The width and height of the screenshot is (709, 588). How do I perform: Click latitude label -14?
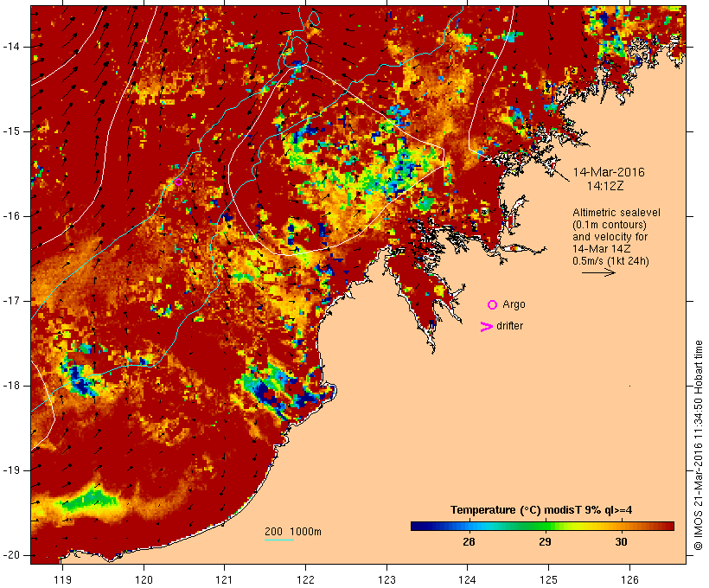pos(11,47)
